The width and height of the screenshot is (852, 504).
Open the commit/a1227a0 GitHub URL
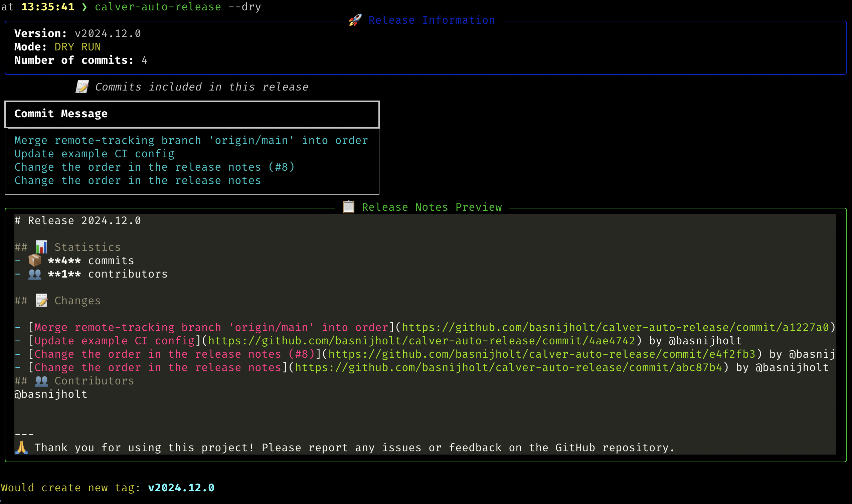point(615,327)
